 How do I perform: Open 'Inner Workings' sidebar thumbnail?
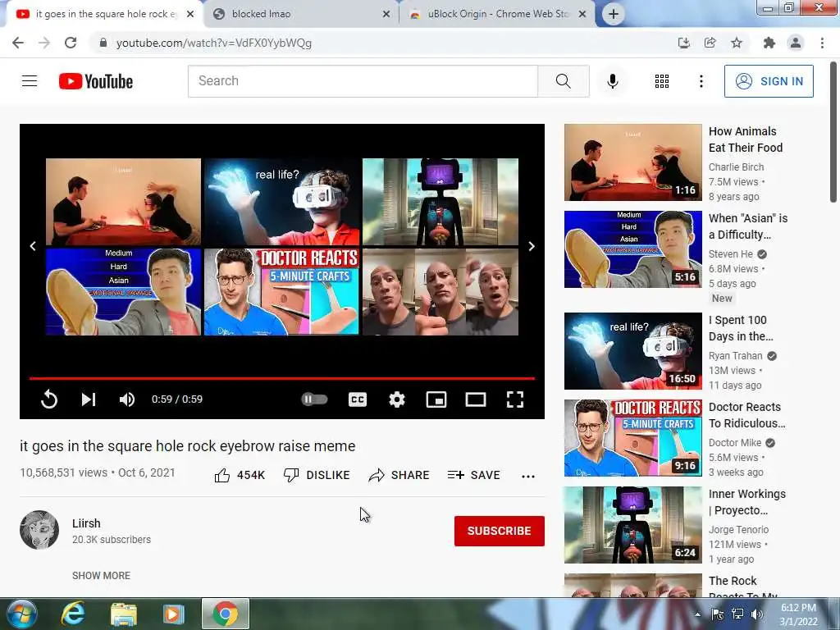click(x=632, y=524)
